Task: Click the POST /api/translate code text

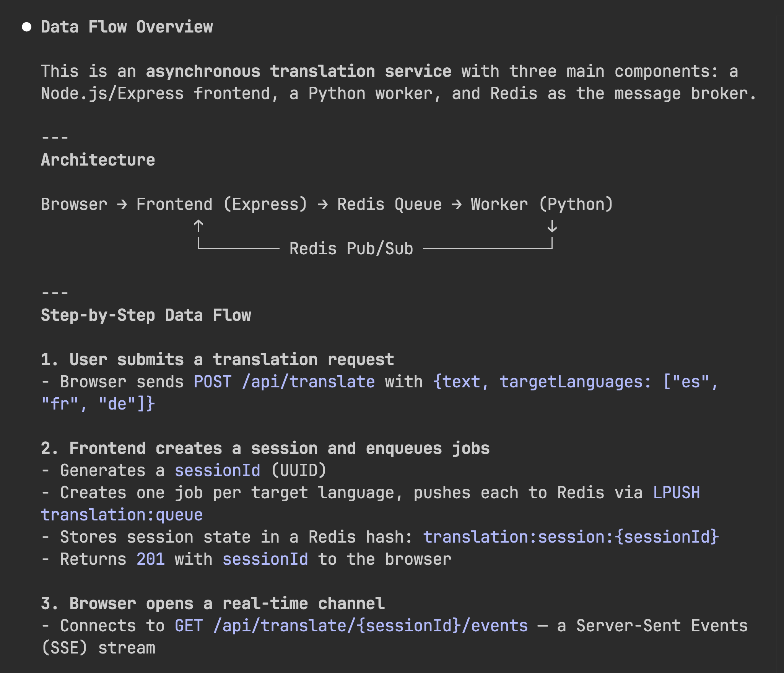Action: point(284,382)
